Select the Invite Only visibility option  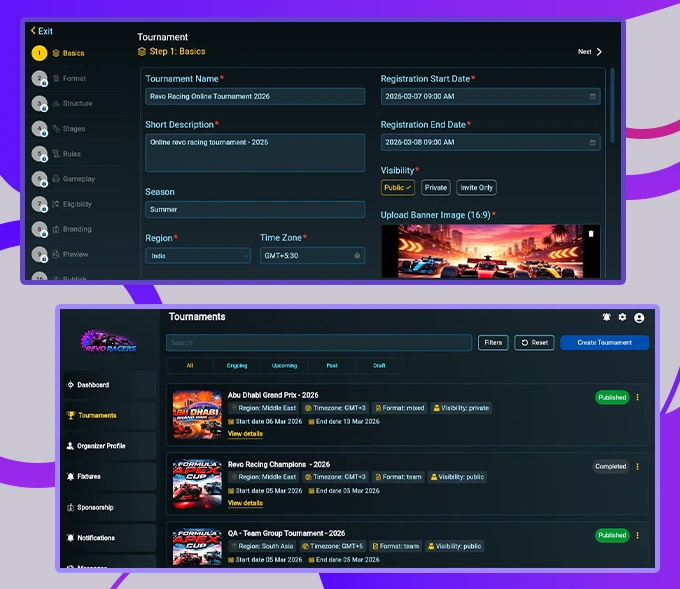476,187
